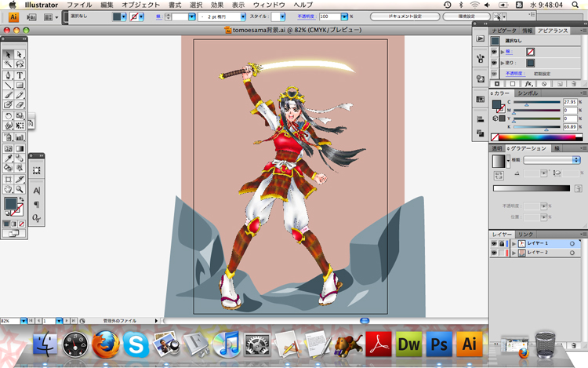588x368 pixels.
Task: Select the Eraser tool
Action: (x=20, y=104)
